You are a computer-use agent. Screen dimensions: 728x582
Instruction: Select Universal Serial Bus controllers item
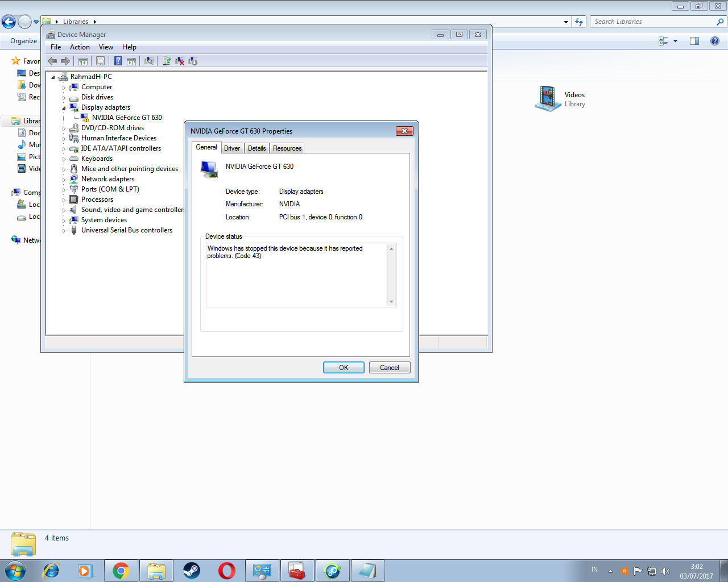(126, 230)
